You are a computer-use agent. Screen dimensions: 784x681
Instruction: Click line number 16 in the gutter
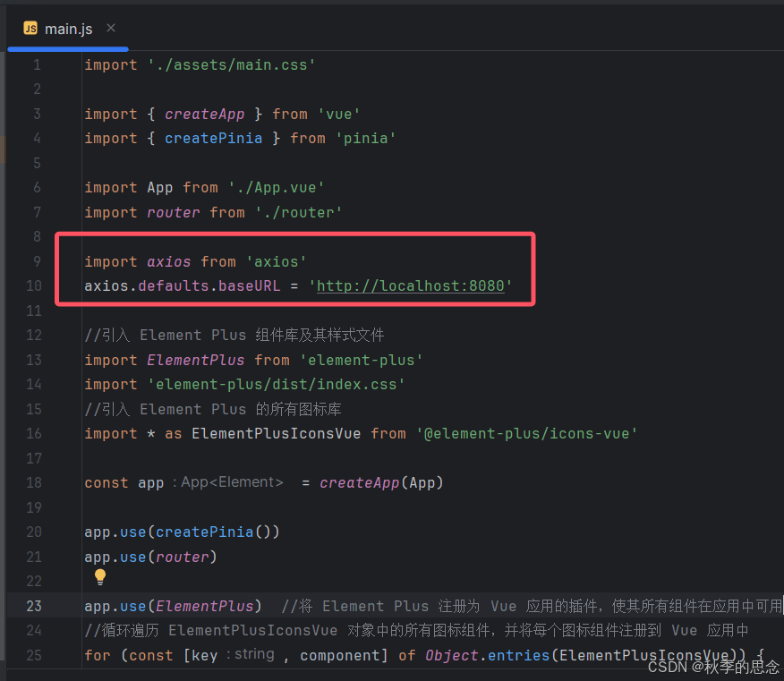click(34, 433)
